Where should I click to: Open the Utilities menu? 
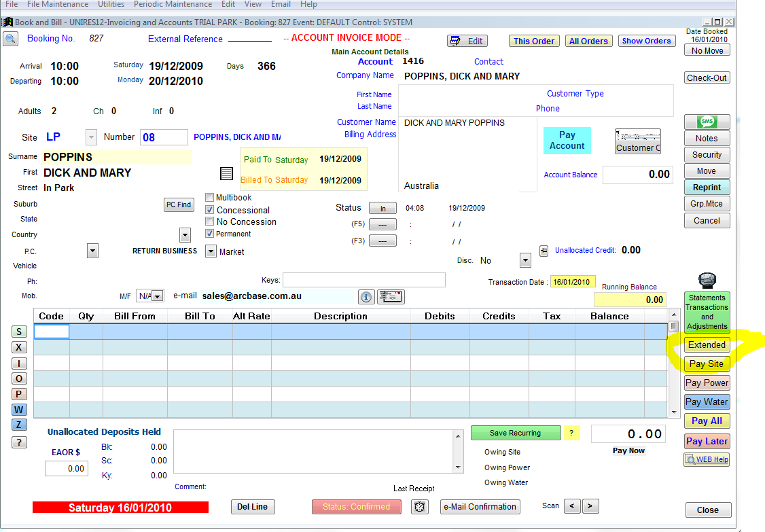tap(111, 4)
